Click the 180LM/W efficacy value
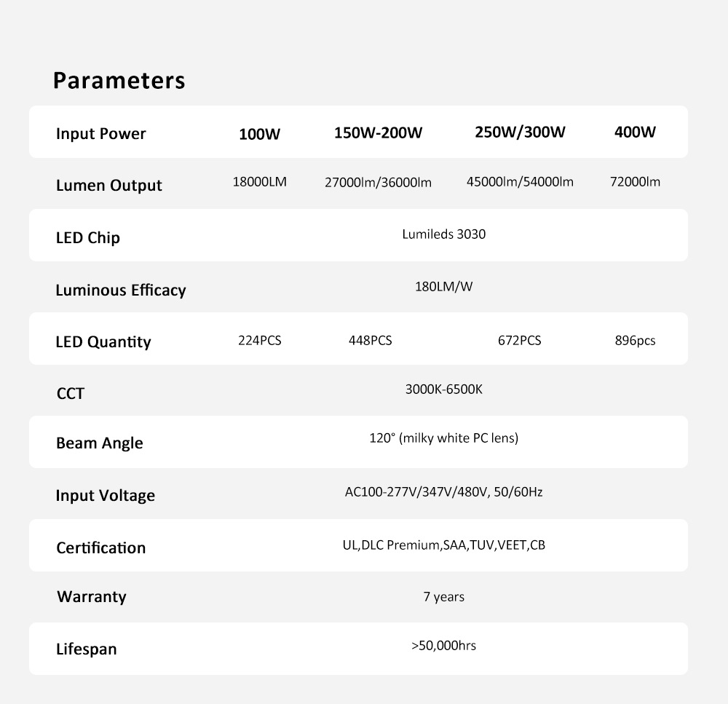This screenshot has height=704, width=728. (x=443, y=287)
